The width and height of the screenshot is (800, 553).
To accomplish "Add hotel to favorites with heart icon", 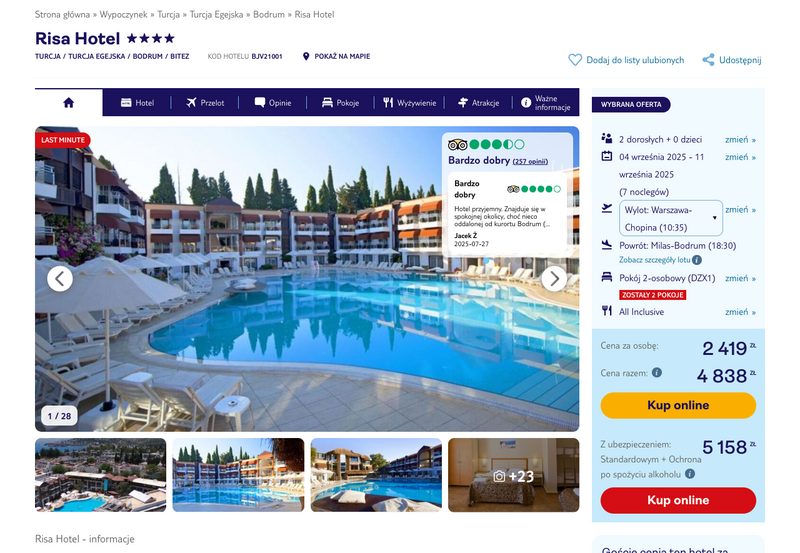I will pyautogui.click(x=575, y=60).
